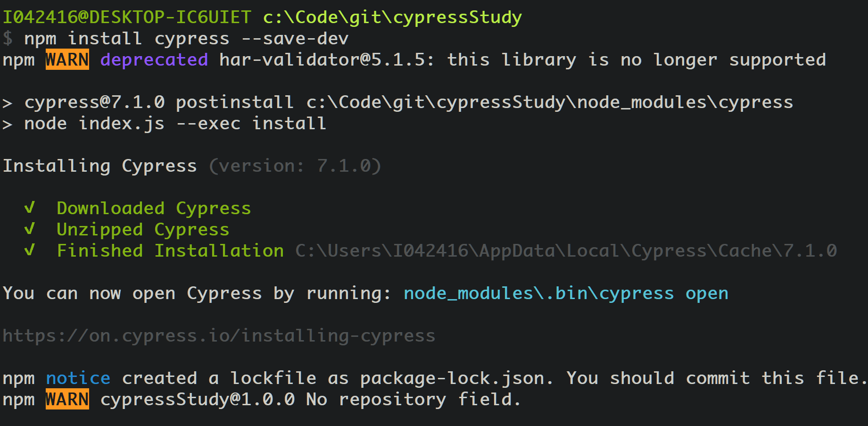This screenshot has width=868, height=426.
Task: Click the WARN badge on the deprecated line
Action: click(x=67, y=60)
